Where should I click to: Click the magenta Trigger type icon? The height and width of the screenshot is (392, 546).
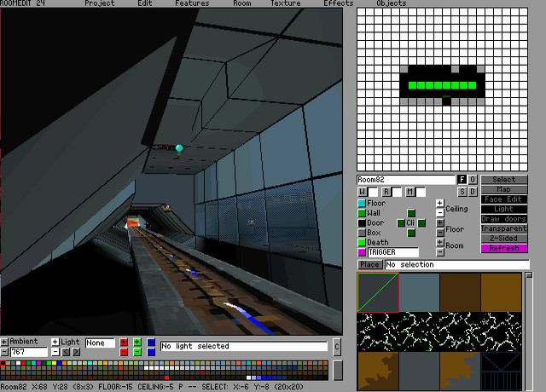[362, 252]
